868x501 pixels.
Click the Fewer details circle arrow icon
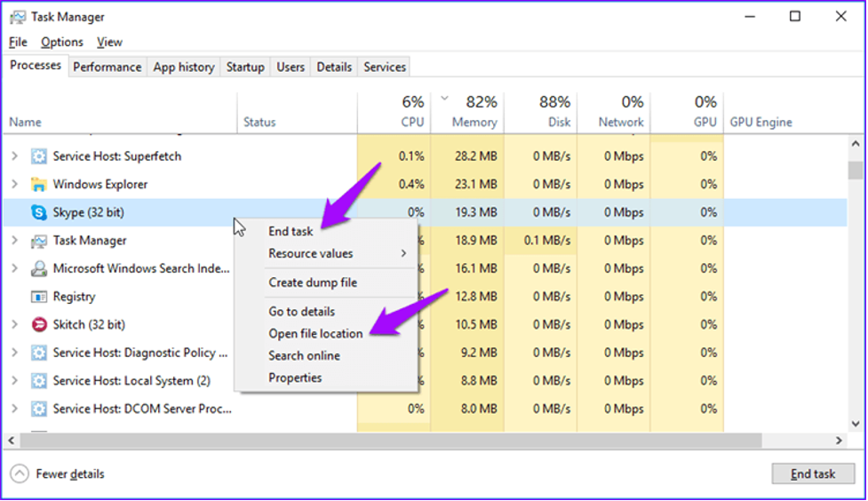(20, 473)
